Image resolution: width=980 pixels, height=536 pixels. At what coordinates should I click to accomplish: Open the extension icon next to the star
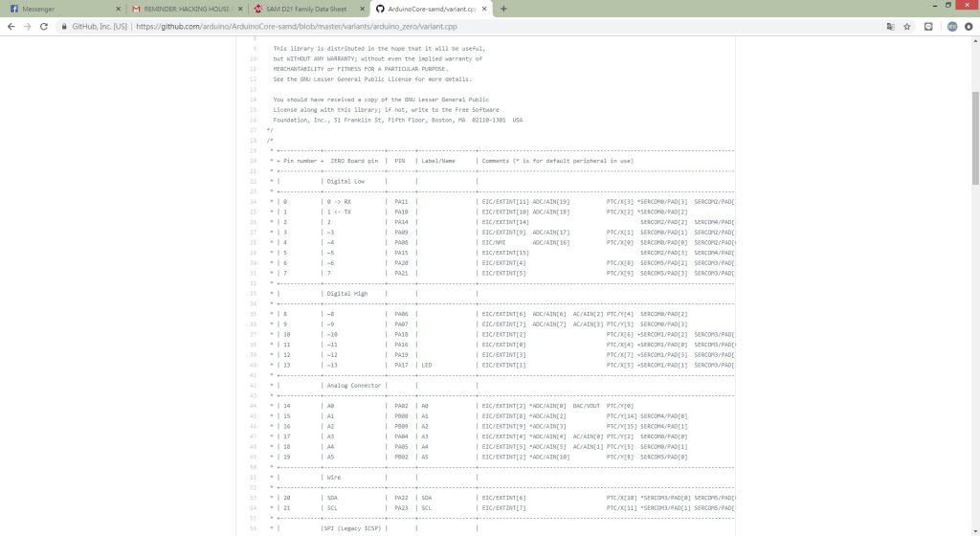(x=928, y=26)
